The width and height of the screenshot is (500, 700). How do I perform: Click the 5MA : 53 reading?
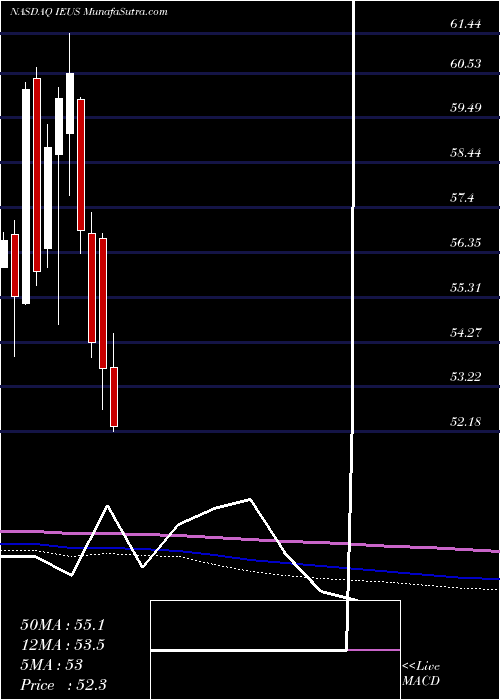[x=51, y=665]
